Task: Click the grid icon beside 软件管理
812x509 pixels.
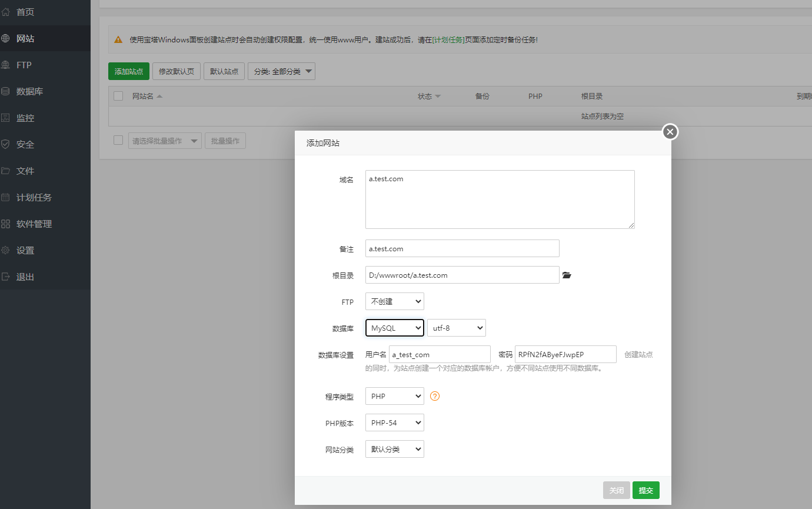Action: point(5,224)
